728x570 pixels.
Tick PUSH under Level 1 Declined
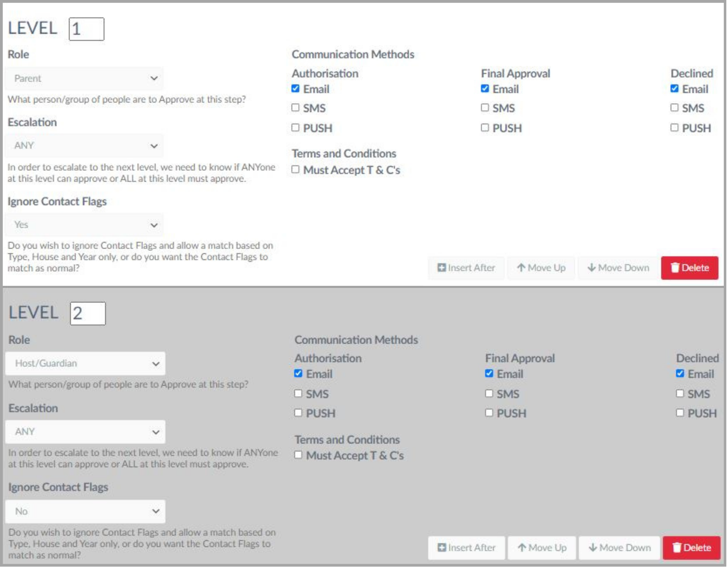click(x=674, y=127)
